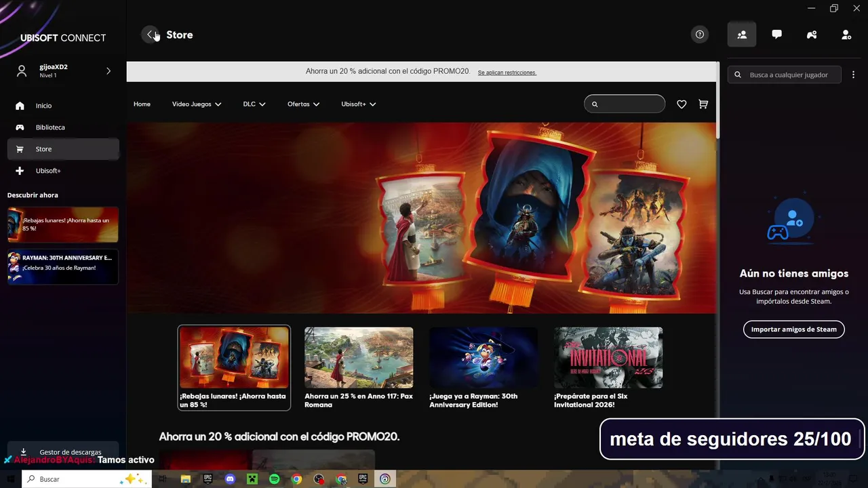Click the Ubisoft Connect logo

(x=63, y=38)
